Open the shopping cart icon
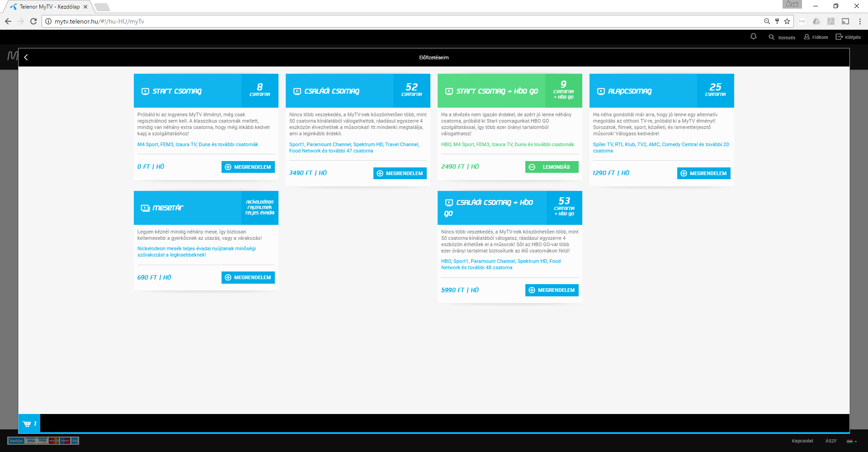 (29, 423)
